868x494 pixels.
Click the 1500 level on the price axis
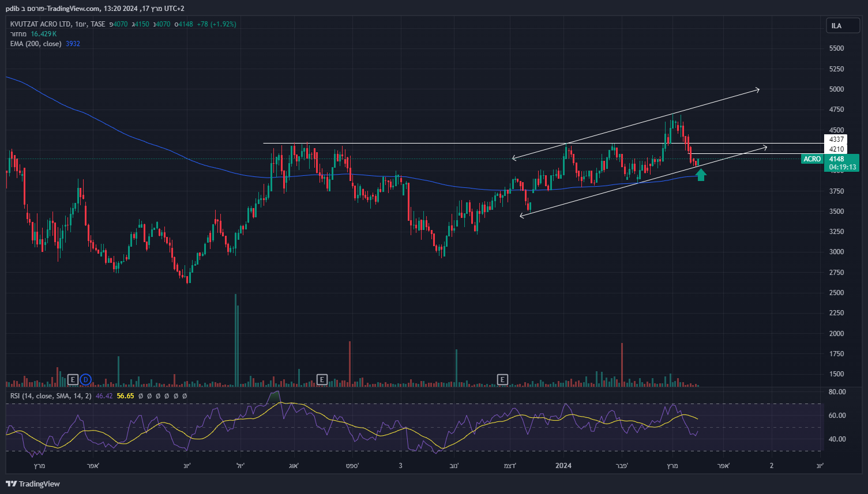click(x=836, y=374)
